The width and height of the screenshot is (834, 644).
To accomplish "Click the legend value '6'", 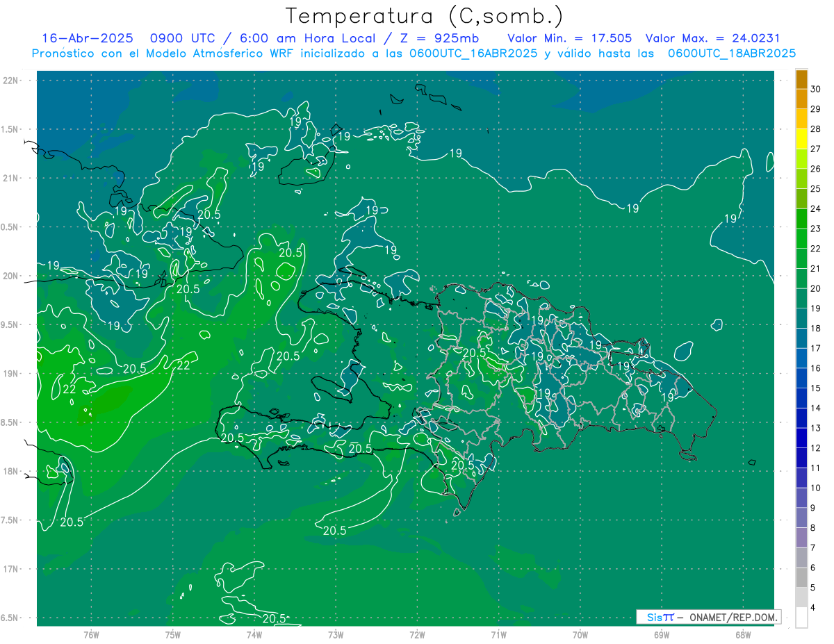I will tap(813, 568).
